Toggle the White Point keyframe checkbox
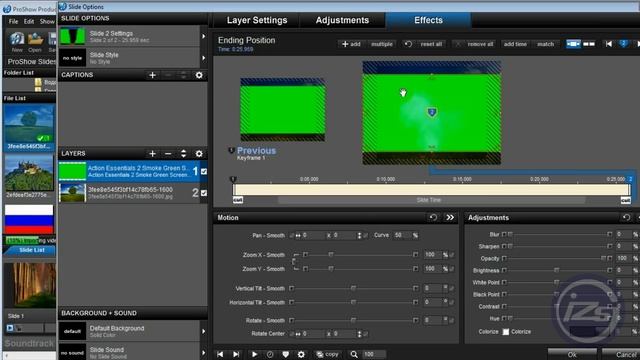Viewport: 640px width, 360px height. [504, 282]
